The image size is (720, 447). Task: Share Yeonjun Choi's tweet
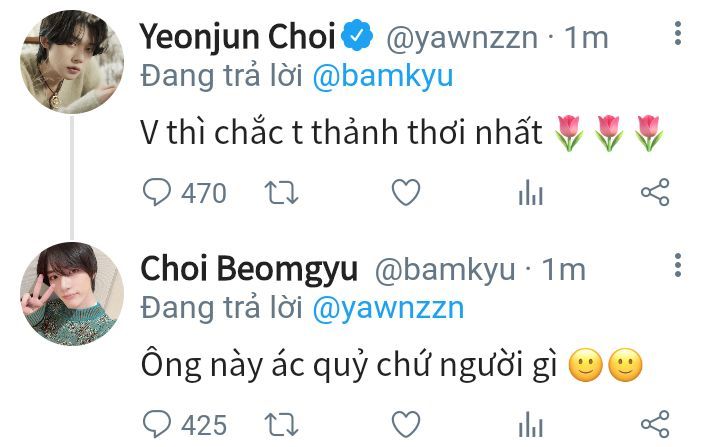655,192
